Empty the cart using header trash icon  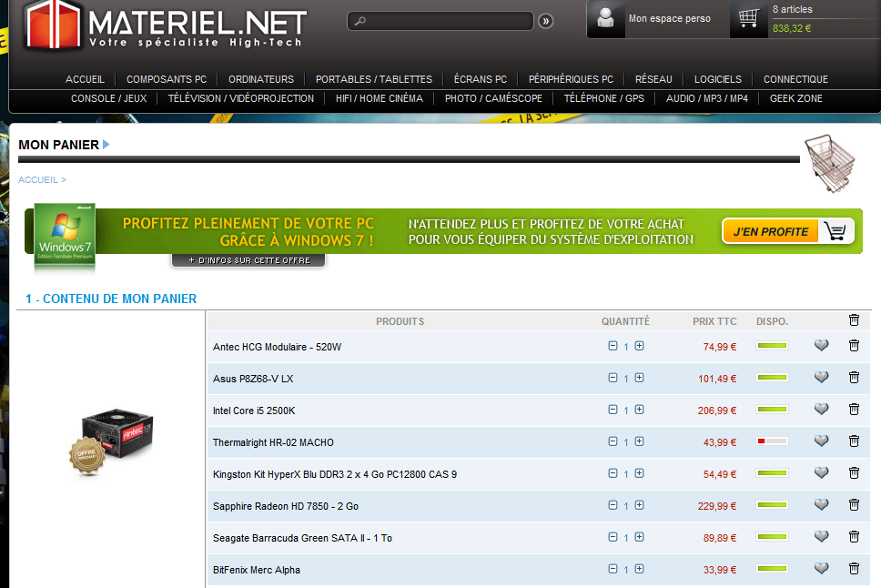point(854,320)
